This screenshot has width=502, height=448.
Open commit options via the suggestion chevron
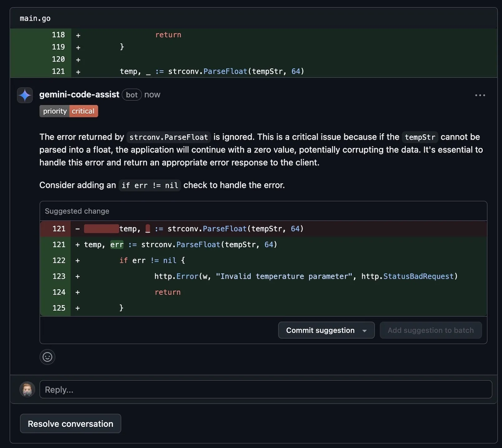pos(365,330)
